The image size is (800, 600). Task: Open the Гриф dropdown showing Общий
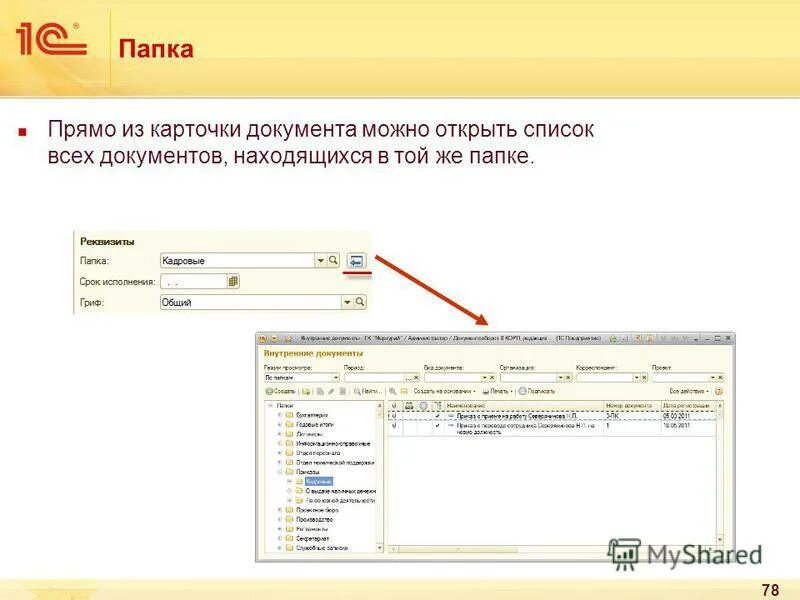(x=348, y=301)
